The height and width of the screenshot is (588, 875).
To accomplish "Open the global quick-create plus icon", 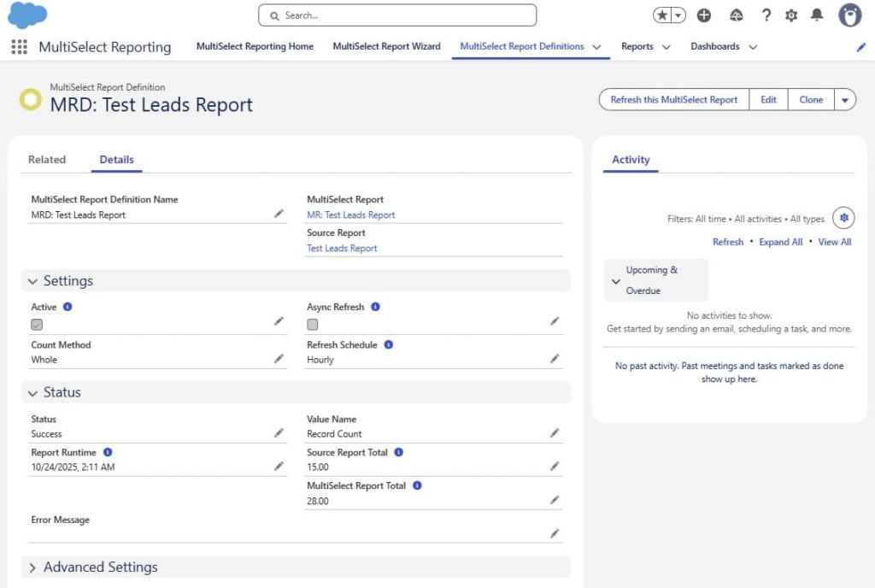I will point(702,15).
